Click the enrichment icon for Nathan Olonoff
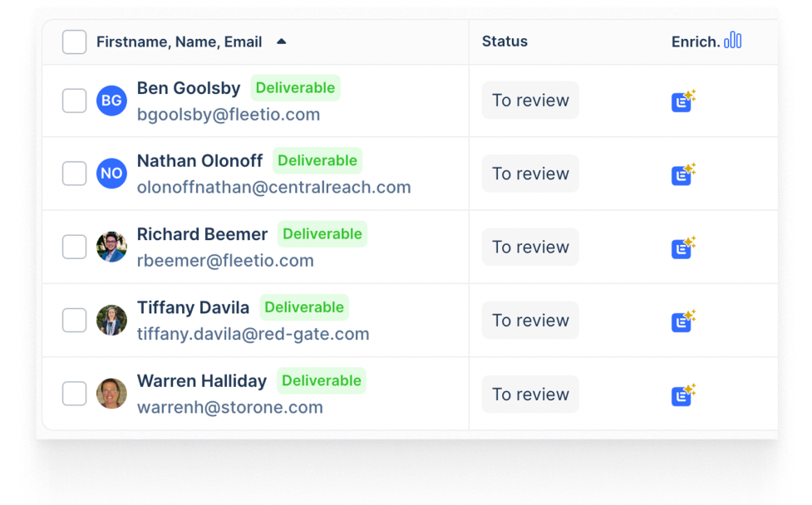This screenshot has height=505, width=812. 682,174
